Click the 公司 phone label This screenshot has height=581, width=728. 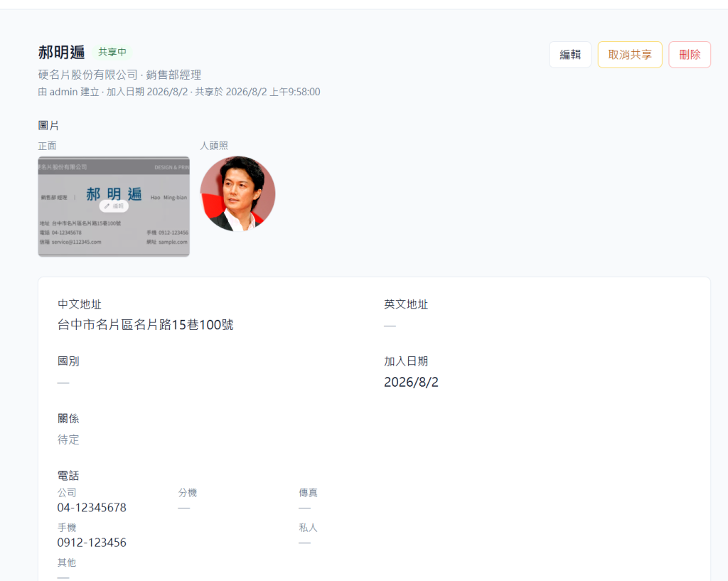[67, 493]
